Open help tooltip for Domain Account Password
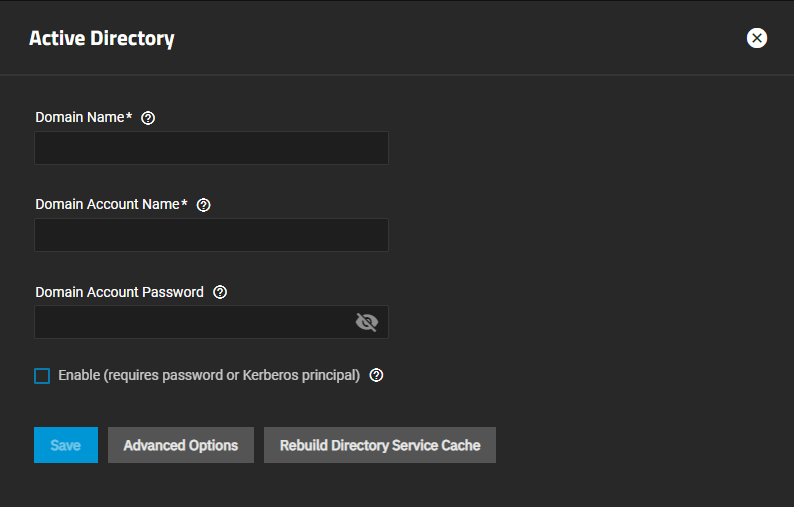 (220, 293)
